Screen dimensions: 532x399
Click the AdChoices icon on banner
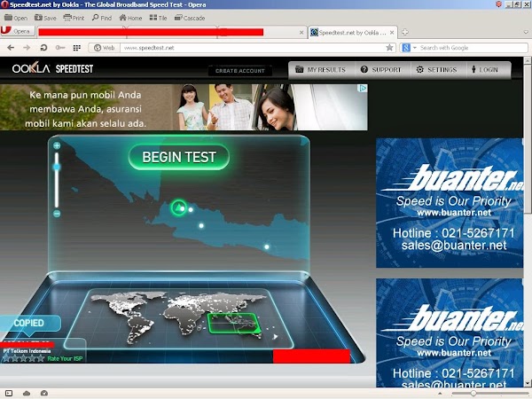pyautogui.click(x=363, y=88)
